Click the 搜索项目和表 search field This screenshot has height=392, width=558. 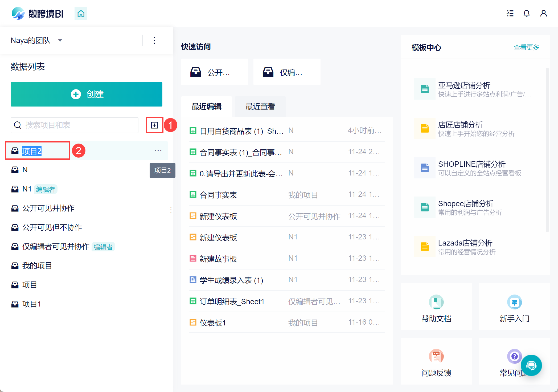click(77, 125)
